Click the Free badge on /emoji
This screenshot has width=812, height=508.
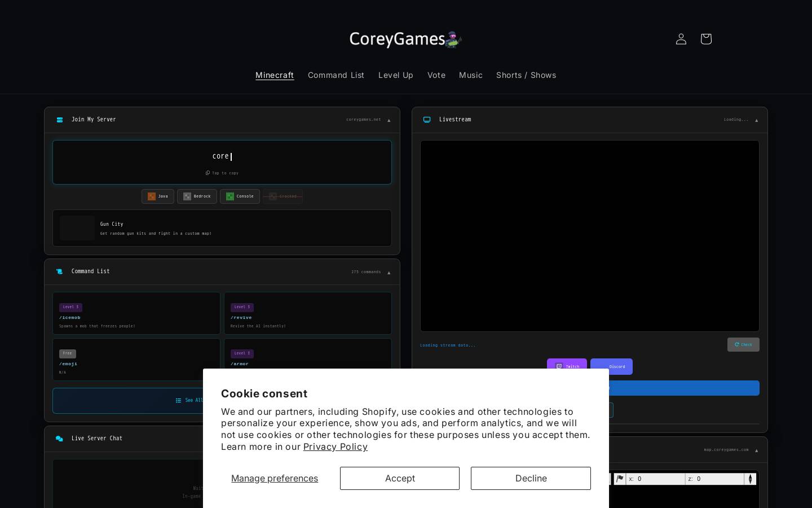click(67, 353)
